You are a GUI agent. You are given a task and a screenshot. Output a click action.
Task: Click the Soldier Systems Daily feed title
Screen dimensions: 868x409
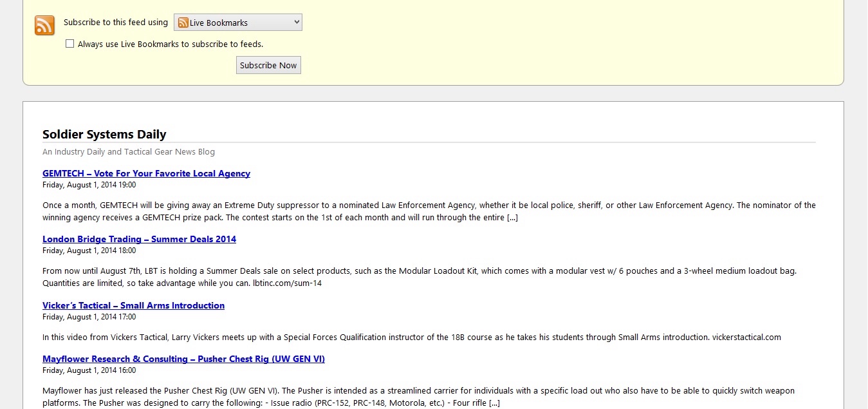click(104, 134)
